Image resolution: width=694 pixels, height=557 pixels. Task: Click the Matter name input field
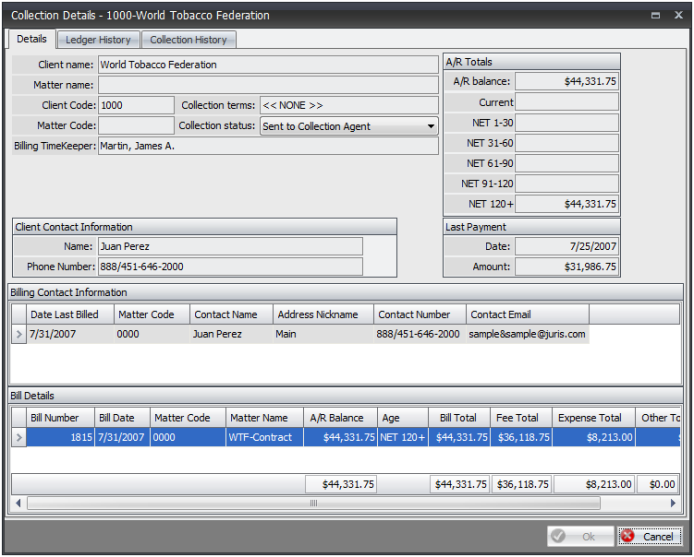(x=267, y=85)
